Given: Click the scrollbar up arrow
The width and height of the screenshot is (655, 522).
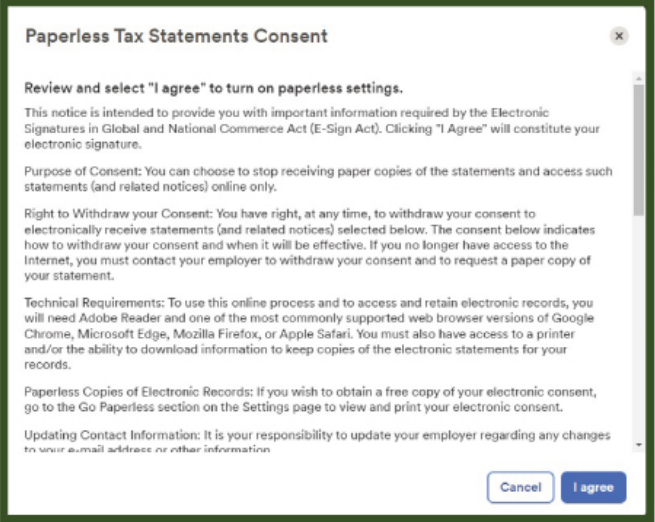Looking at the screenshot, I should coord(639,78).
